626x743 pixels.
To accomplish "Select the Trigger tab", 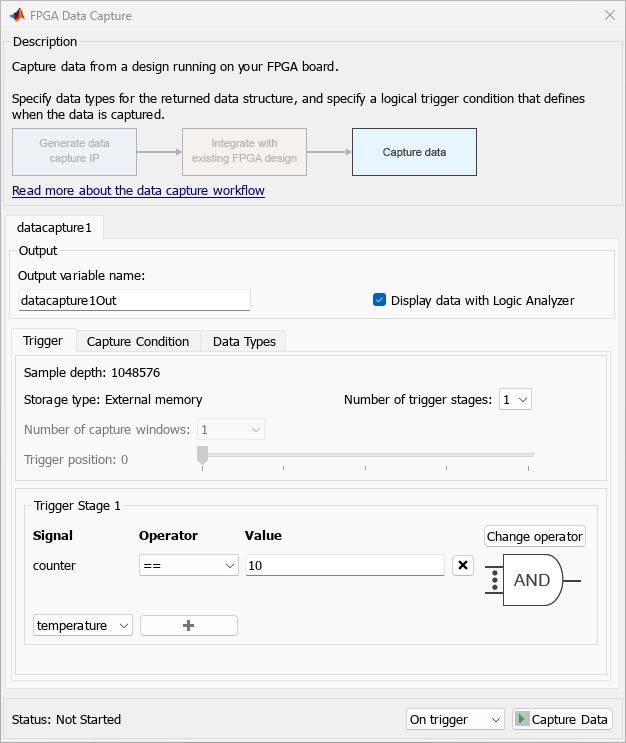I will coord(43,341).
